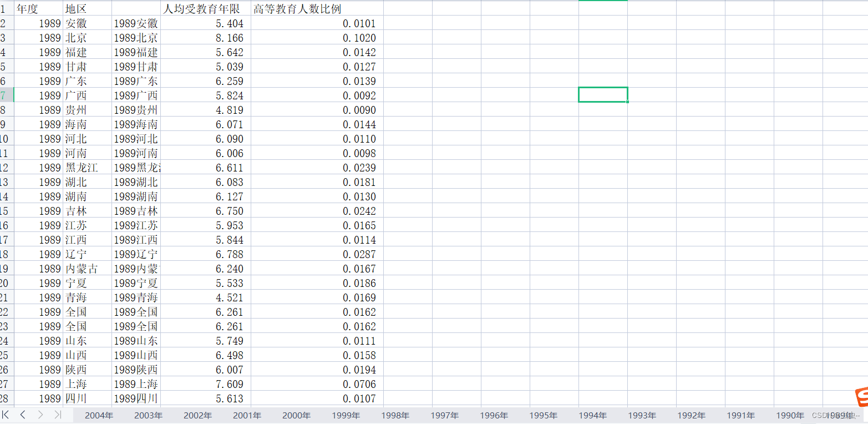Click the next sheet navigation arrow
The height and width of the screenshot is (424, 868).
pos(40,414)
